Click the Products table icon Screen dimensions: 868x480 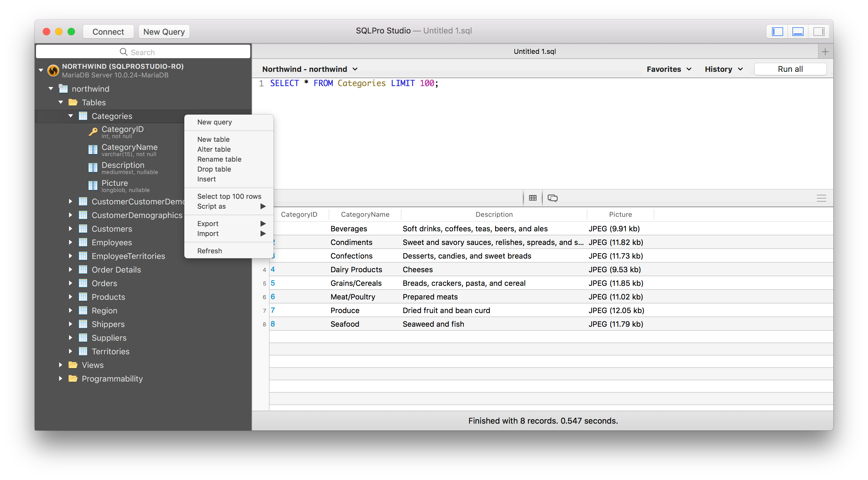tap(83, 297)
